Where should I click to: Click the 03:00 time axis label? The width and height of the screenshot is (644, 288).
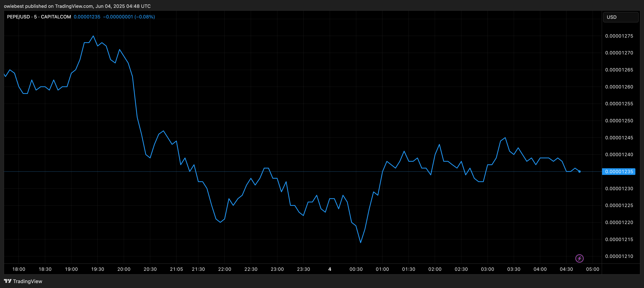(x=487, y=269)
